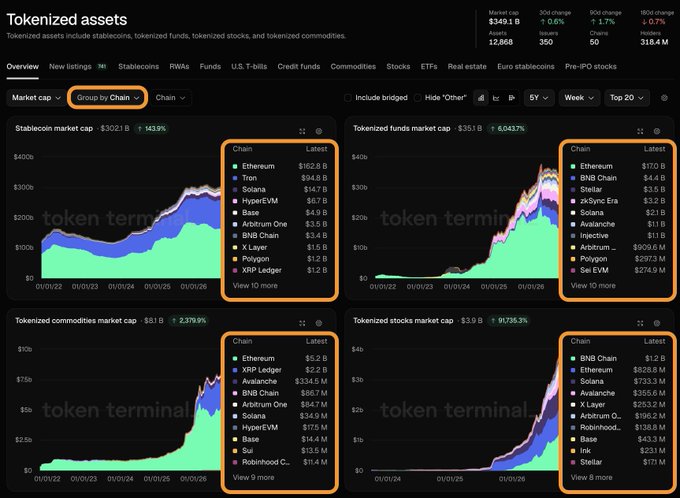The image size is (680, 498).
Task: Toggle Stellar series in Tokenized funds legend
Action: [618, 190]
